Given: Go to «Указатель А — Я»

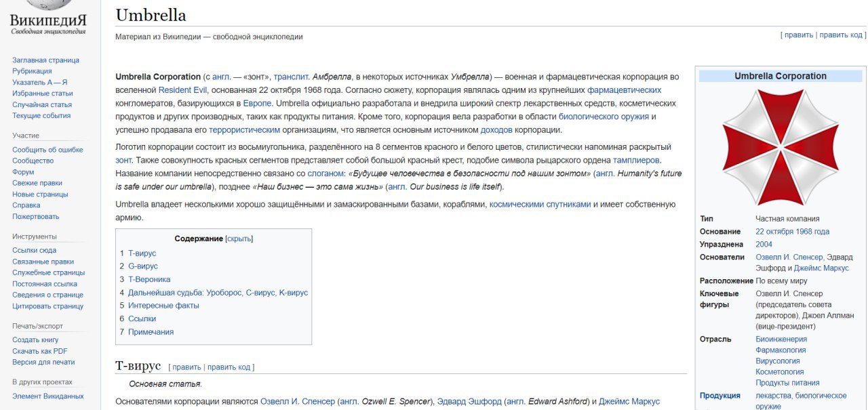Looking at the screenshot, I should click(40, 82).
